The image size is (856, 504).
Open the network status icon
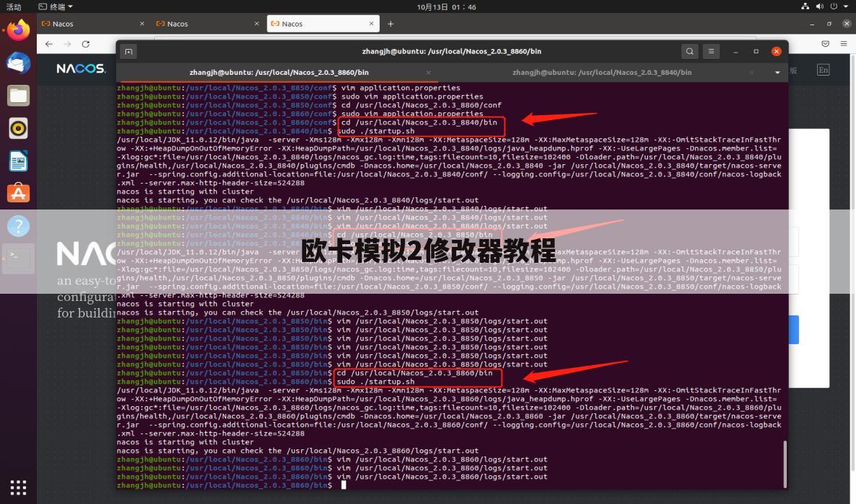[806, 6]
